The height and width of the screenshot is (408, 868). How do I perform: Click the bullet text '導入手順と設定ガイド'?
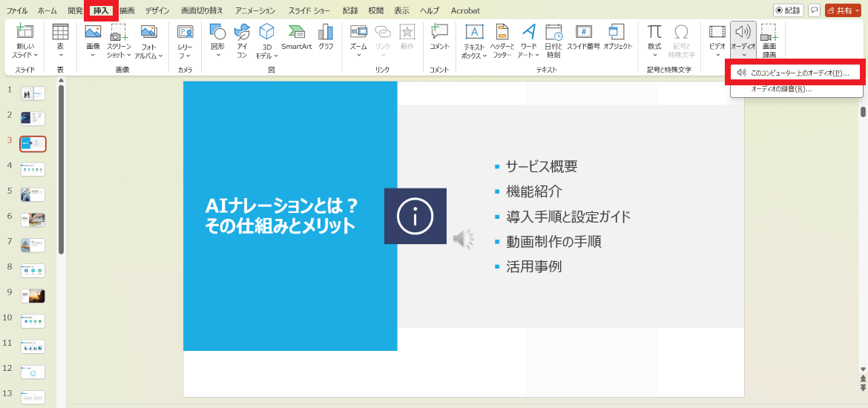568,217
